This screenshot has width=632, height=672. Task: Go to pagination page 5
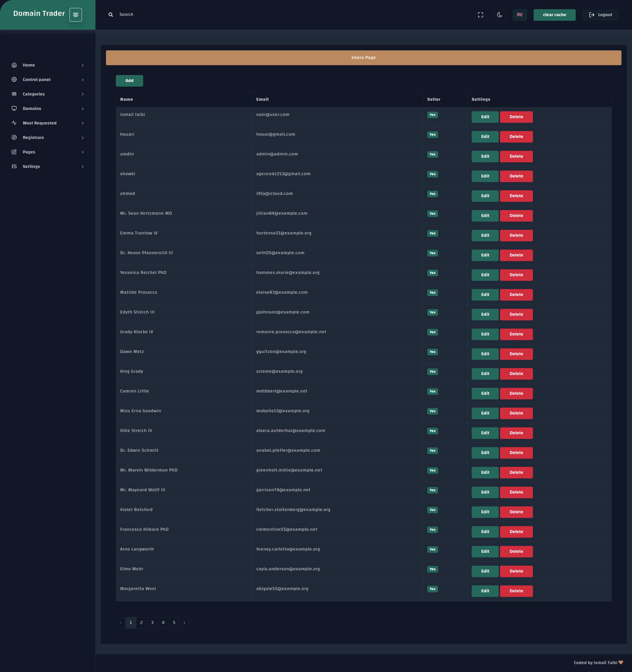[x=174, y=623]
